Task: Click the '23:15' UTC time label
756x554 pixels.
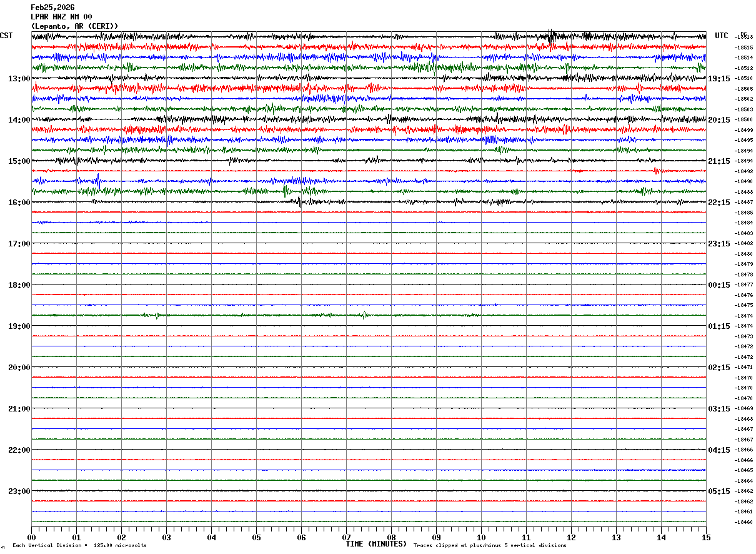Action: tap(719, 244)
